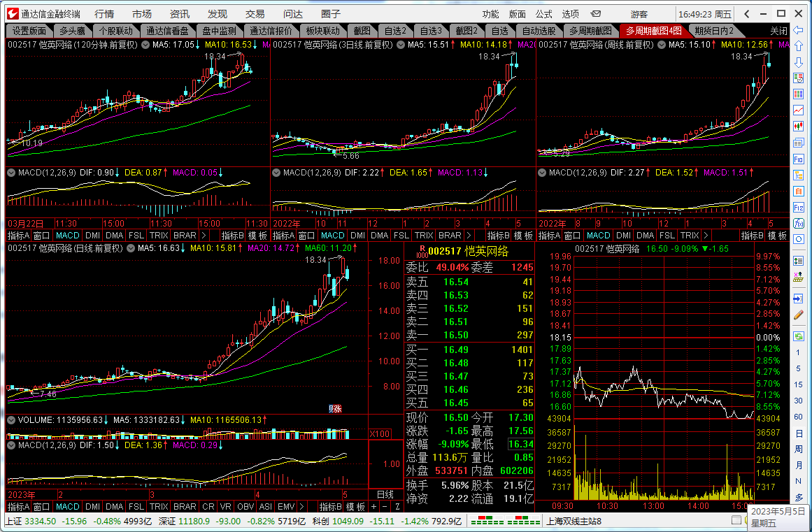
Task: Expand the 3日线 chart title dropdown arrow
Action: (x=401, y=45)
